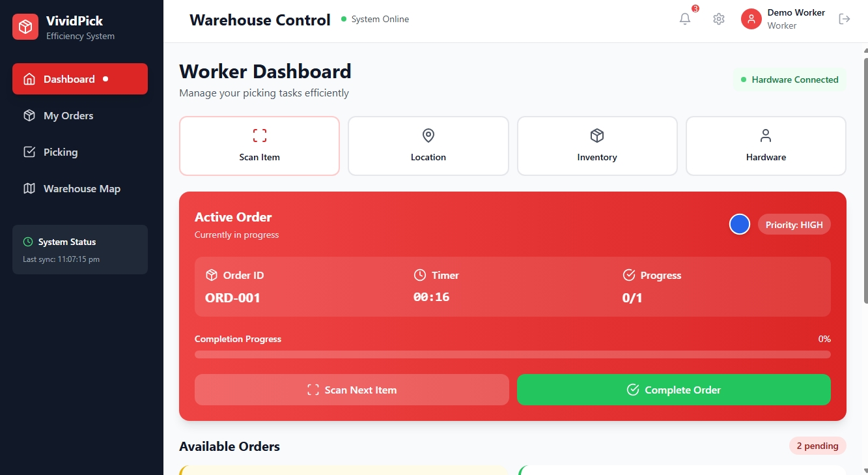Viewport: 868px width, 475px height.
Task: Select the Hardware quick action card
Action: (x=766, y=146)
